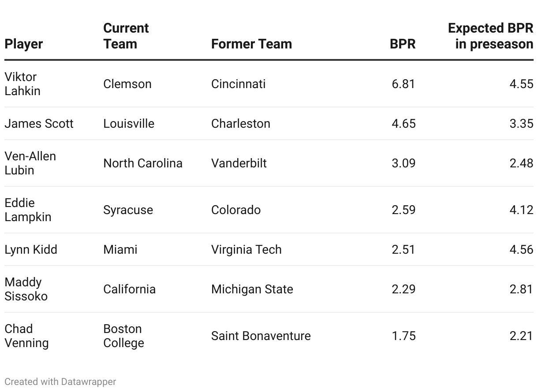Select the James Scott player cell
538x392 pixels.
[x=39, y=123]
